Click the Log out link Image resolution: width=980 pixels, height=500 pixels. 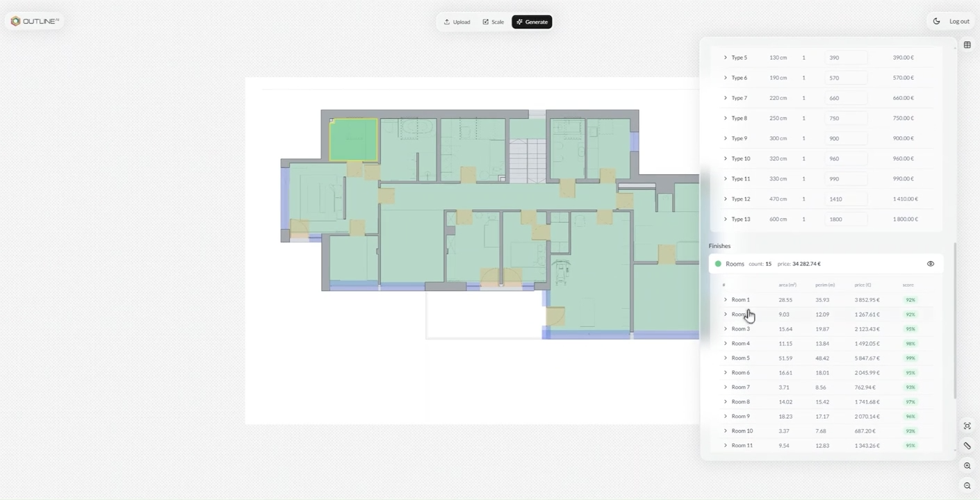tap(959, 22)
